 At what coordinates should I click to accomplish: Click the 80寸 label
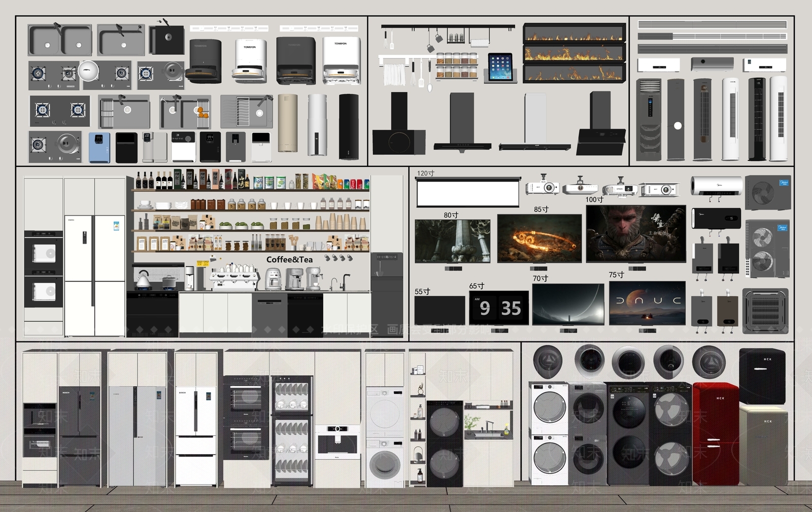point(451,215)
